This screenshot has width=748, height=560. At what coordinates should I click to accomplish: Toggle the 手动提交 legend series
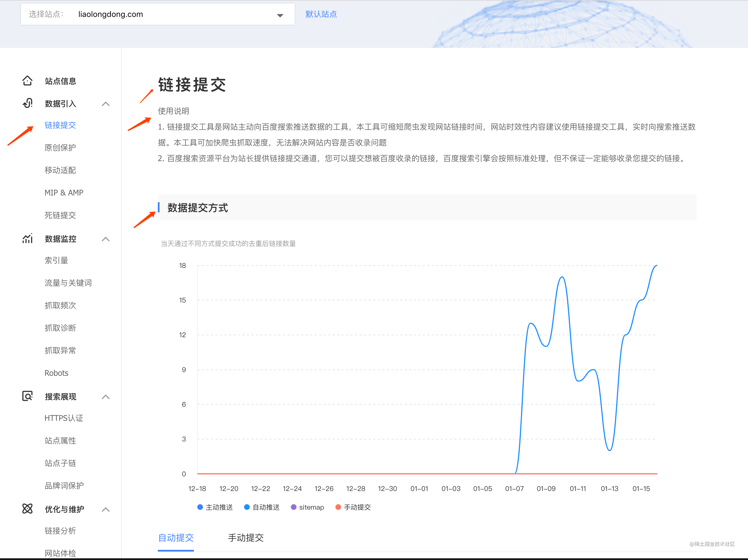click(353, 507)
